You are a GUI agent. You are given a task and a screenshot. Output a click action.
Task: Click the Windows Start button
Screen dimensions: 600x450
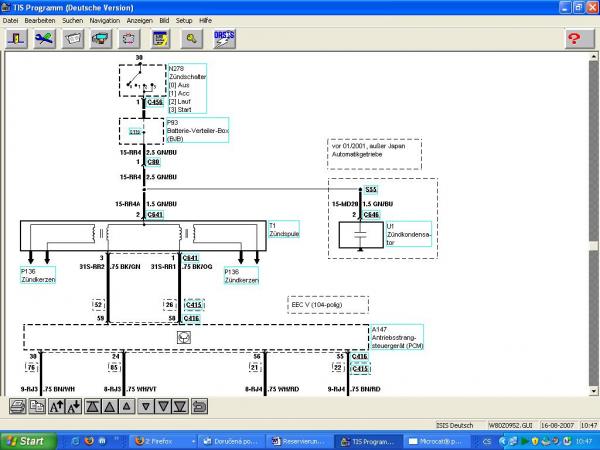(29, 440)
